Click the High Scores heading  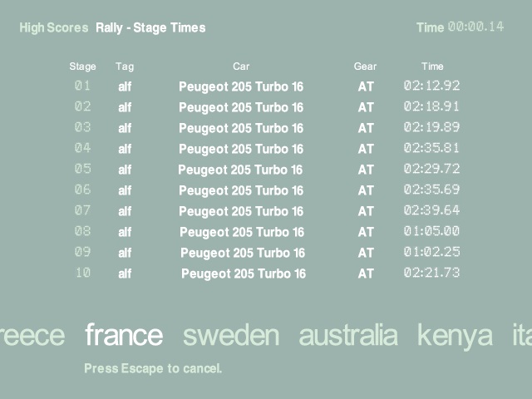(53, 28)
